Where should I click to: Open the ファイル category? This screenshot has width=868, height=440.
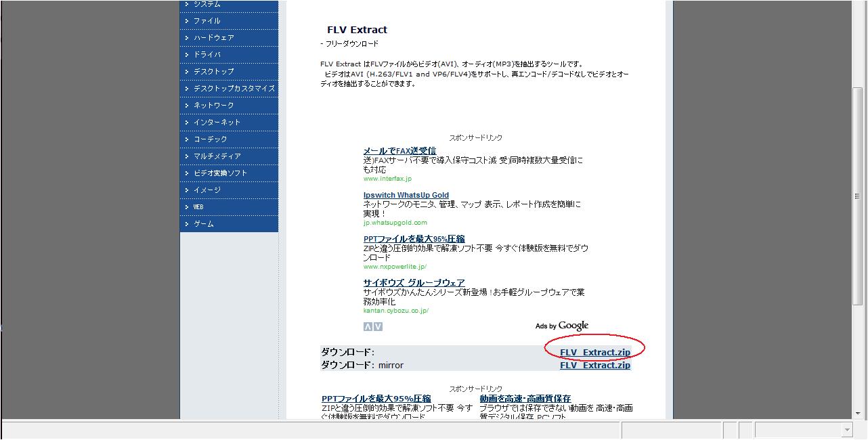coord(229,21)
